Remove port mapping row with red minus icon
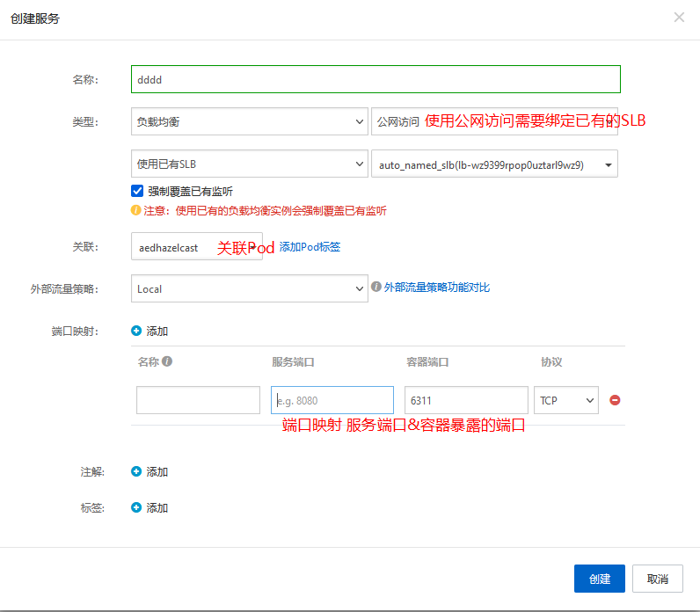 [x=615, y=400]
